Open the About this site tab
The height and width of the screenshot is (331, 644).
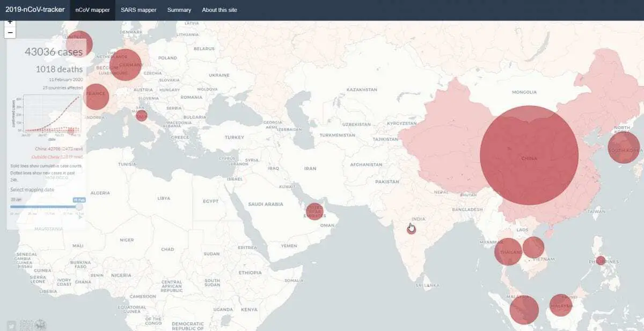pyautogui.click(x=219, y=10)
